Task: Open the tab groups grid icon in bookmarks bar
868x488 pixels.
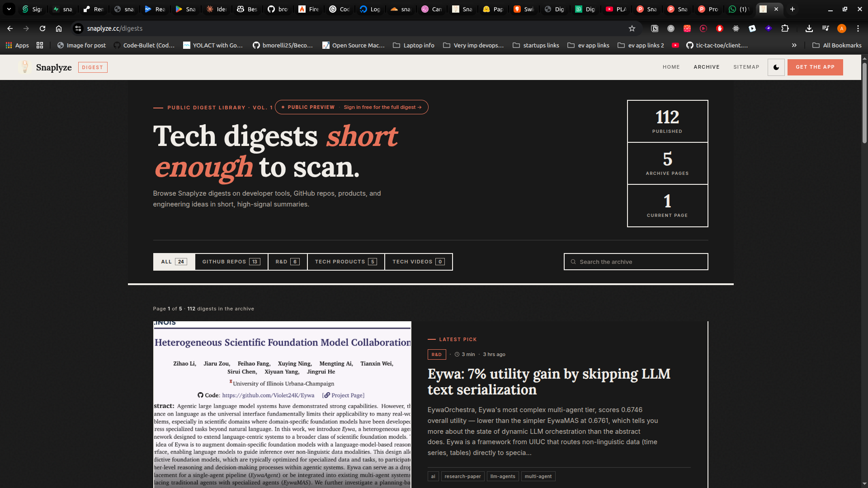Action: click(40, 45)
